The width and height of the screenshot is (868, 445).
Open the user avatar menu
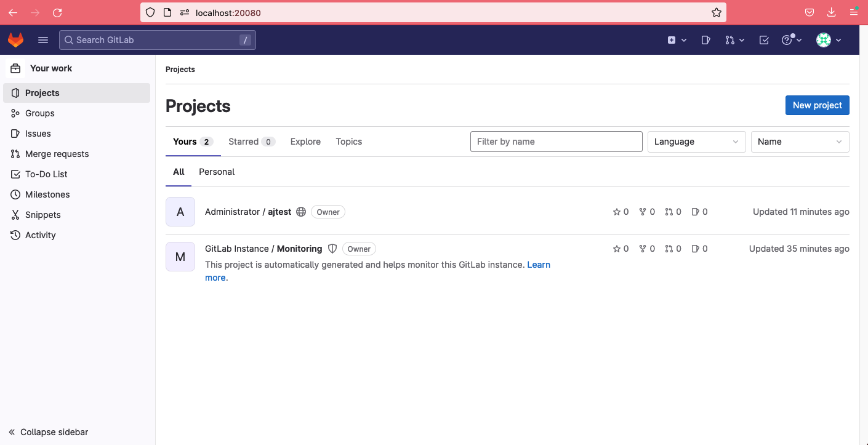[829, 40]
